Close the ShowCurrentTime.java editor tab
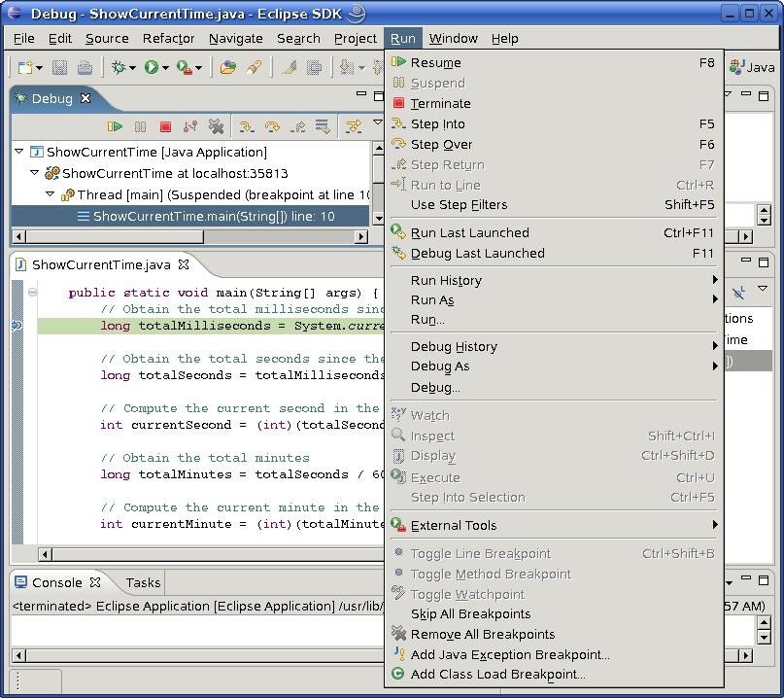784x698 pixels. click(x=184, y=264)
